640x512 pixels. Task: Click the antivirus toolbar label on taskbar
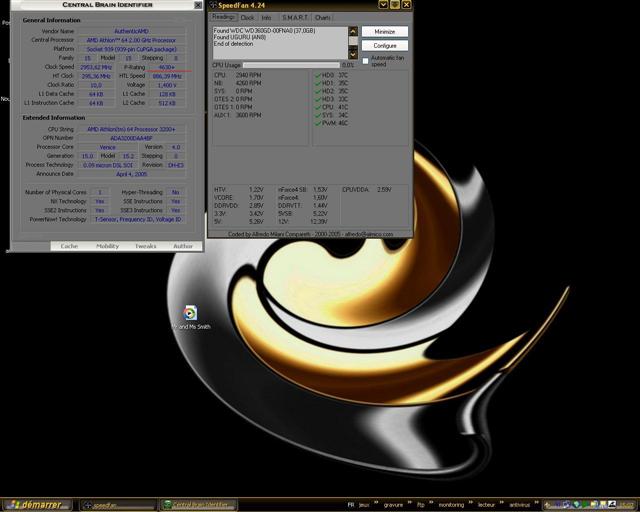click(x=519, y=505)
